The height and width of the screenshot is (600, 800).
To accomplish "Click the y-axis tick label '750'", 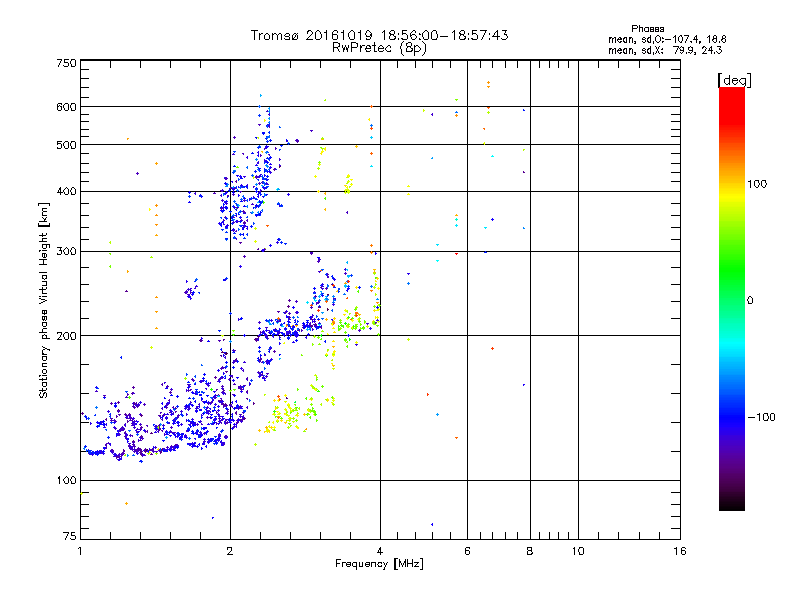I will point(66,63).
